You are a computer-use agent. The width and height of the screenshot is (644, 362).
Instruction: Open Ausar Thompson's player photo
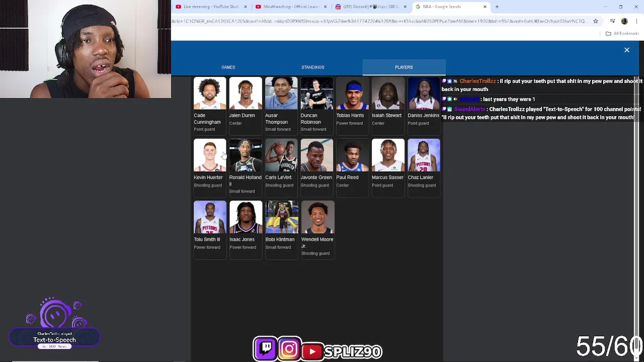tap(281, 94)
